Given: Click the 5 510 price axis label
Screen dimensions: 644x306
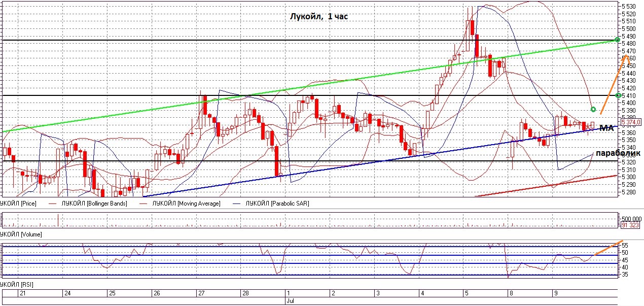Looking at the screenshot, I should [x=629, y=21].
